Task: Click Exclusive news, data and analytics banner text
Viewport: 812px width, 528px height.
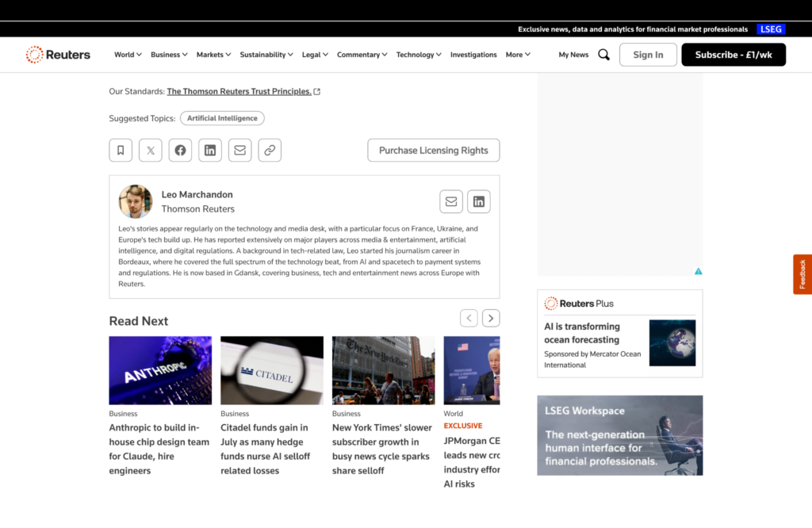Action: (x=633, y=29)
